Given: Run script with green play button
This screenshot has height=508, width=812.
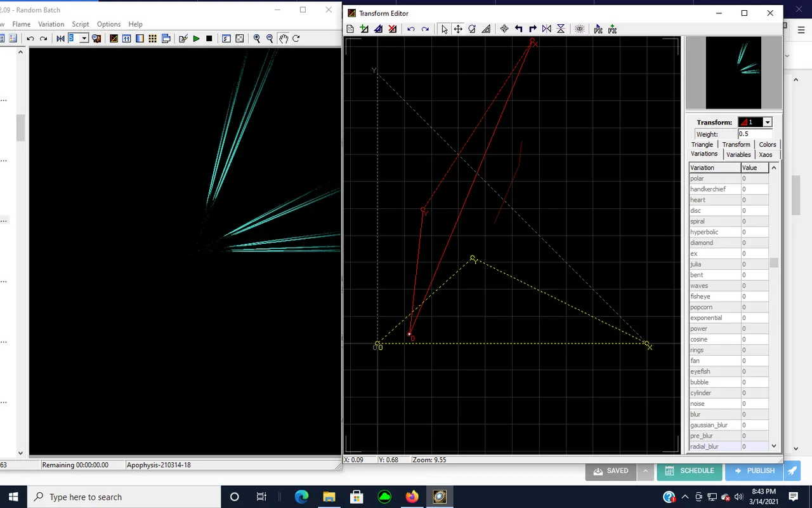Looking at the screenshot, I should (x=196, y=39).
